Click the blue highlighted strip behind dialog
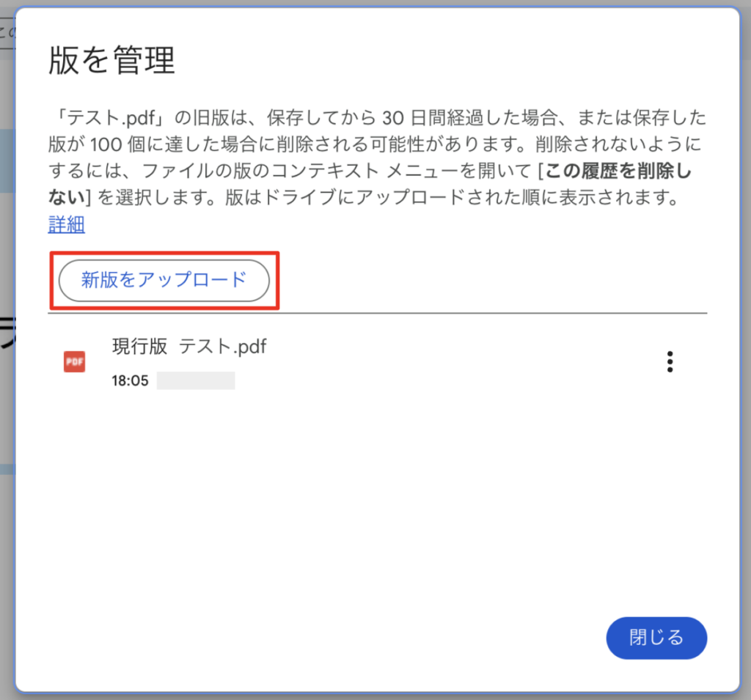 pyautogui.click(x=7, y=161)
